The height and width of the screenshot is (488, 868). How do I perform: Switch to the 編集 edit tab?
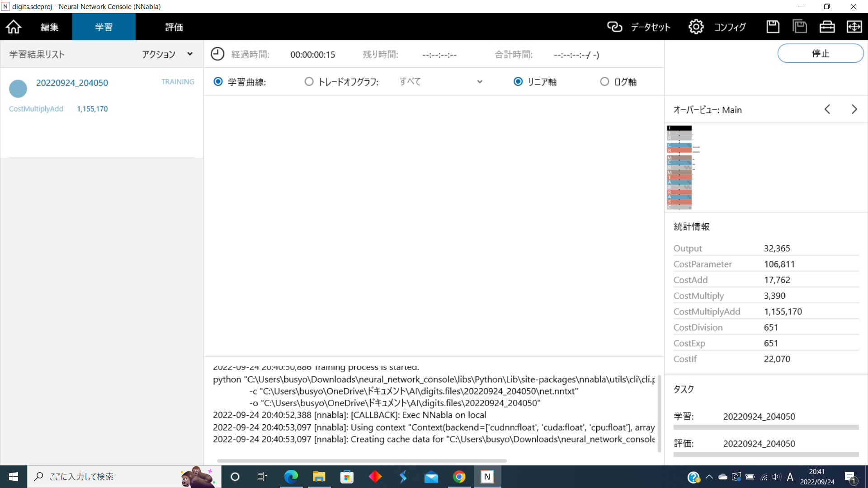49,27
